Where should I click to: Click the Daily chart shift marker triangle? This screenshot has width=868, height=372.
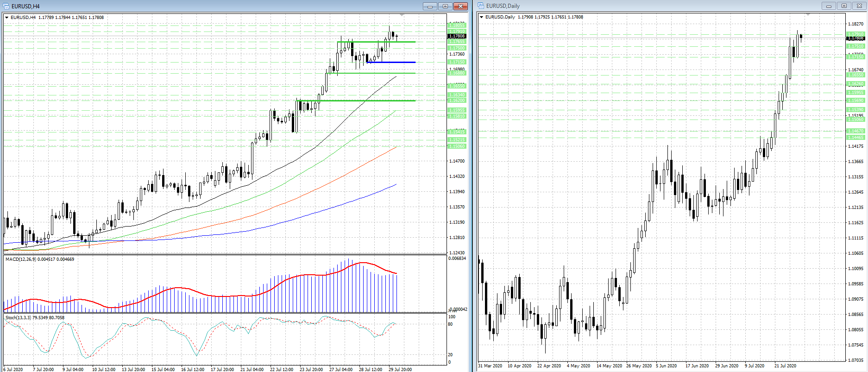pos(808,15)
